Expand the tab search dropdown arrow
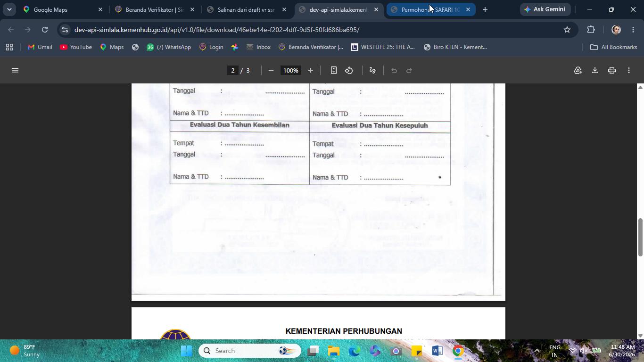 pyautogui.click(x=9, y=9)
